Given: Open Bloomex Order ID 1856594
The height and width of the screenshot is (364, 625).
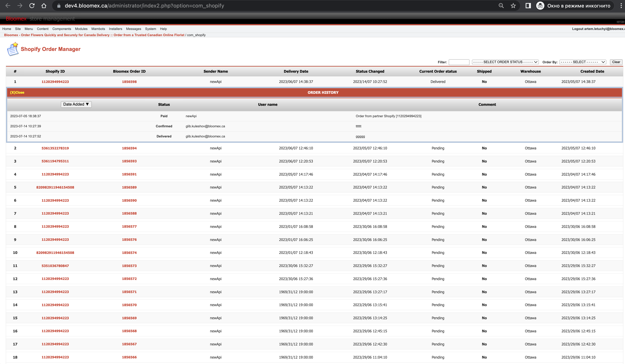Looking at the screenshot, I should pos(129,148).
